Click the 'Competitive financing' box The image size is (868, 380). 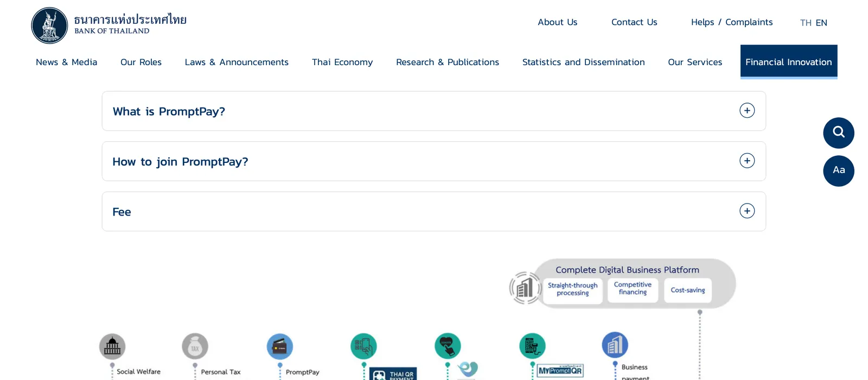(x=633, y=290)
